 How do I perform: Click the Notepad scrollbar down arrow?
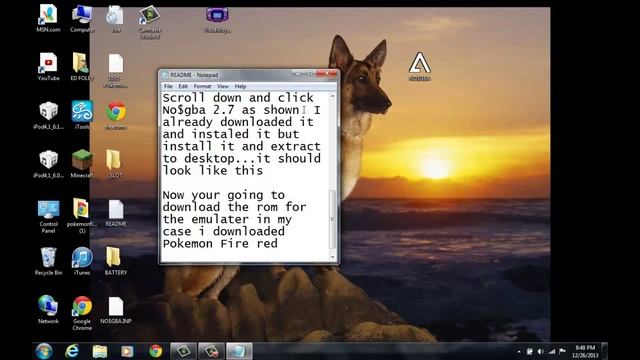tap(333, 257)
